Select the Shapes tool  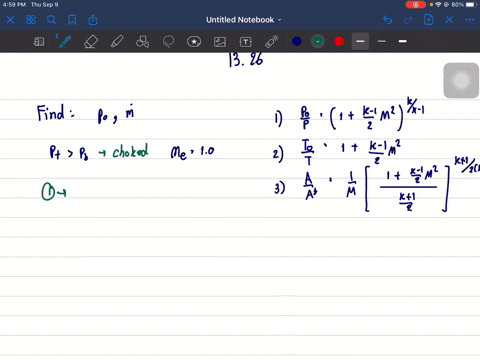[x=142, y=42]
